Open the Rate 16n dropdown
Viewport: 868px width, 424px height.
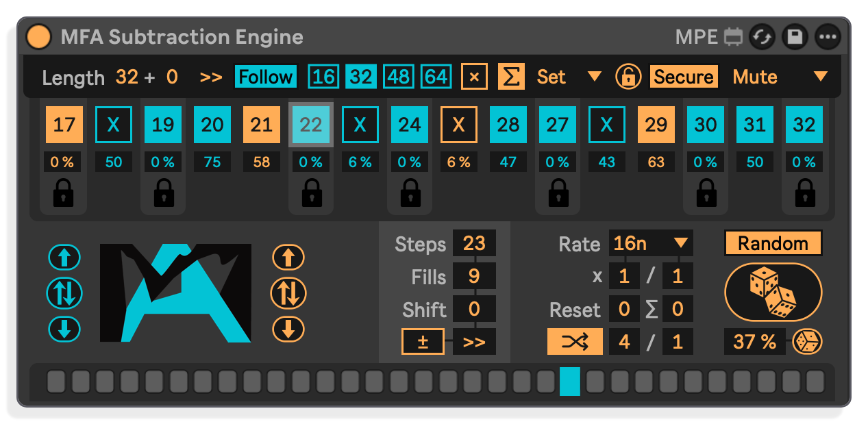point(651,243)
